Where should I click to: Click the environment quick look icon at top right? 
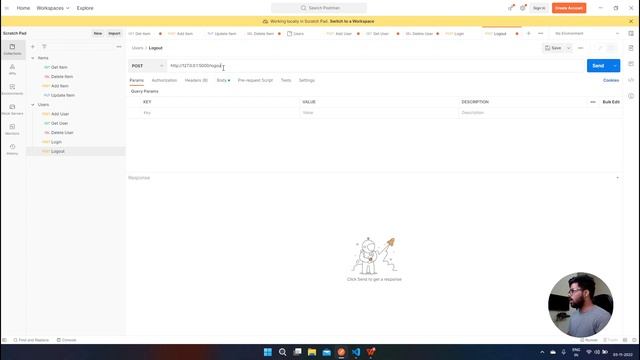(631, 33)
